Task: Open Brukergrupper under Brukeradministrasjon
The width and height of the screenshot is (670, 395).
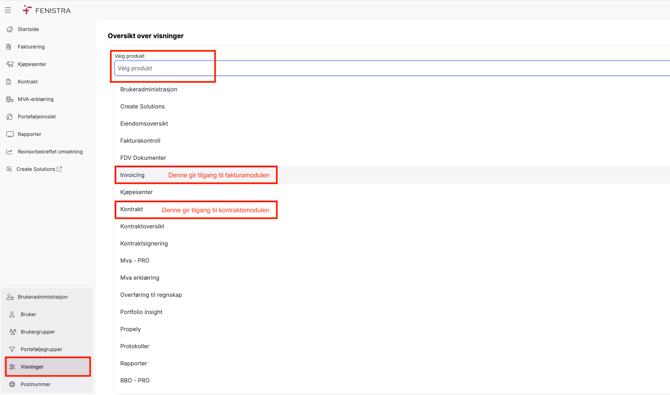Action: tap(38, 332)
